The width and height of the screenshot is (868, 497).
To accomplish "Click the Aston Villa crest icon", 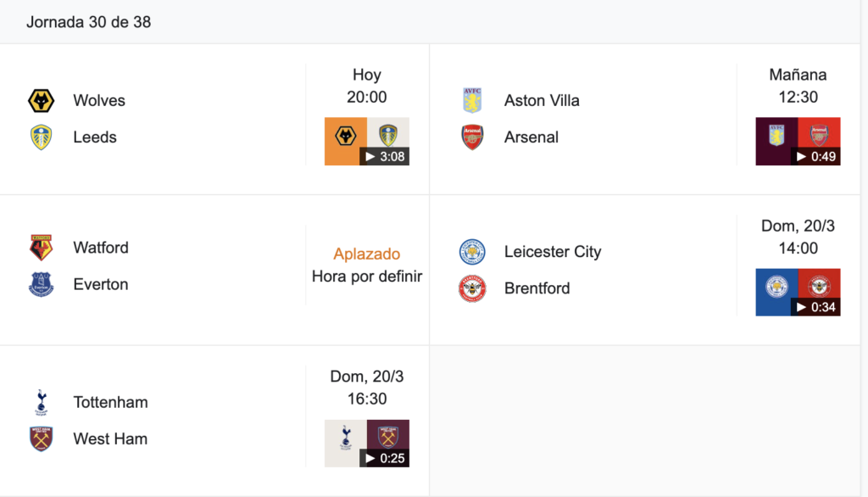I will pos(472,101).
